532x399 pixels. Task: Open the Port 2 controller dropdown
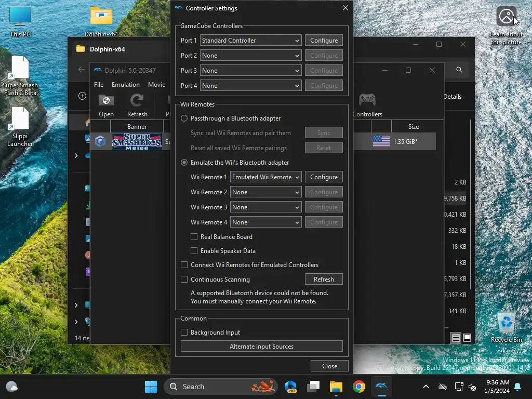[x=251, y=55]
